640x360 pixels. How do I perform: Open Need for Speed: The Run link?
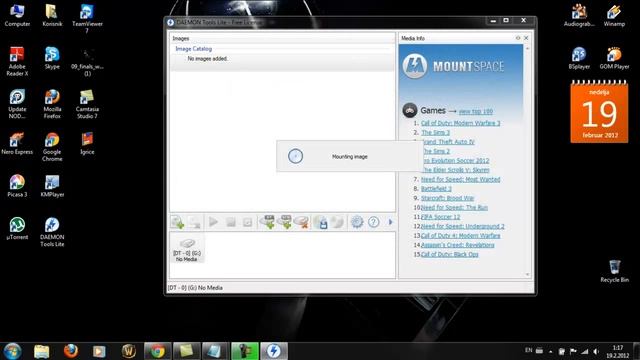pos(454,207)
